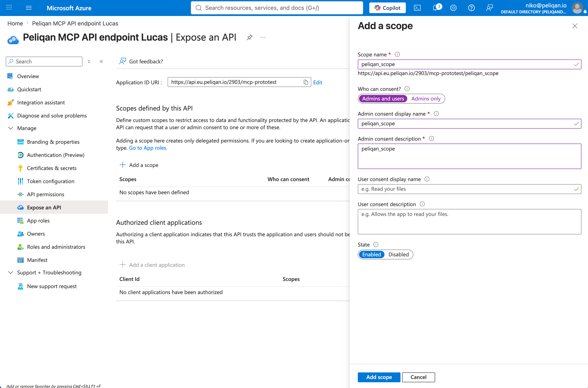This screenshot has width=588, height=388.
Task: Open the hamburger portal menu
Action: tap(29, 8)
